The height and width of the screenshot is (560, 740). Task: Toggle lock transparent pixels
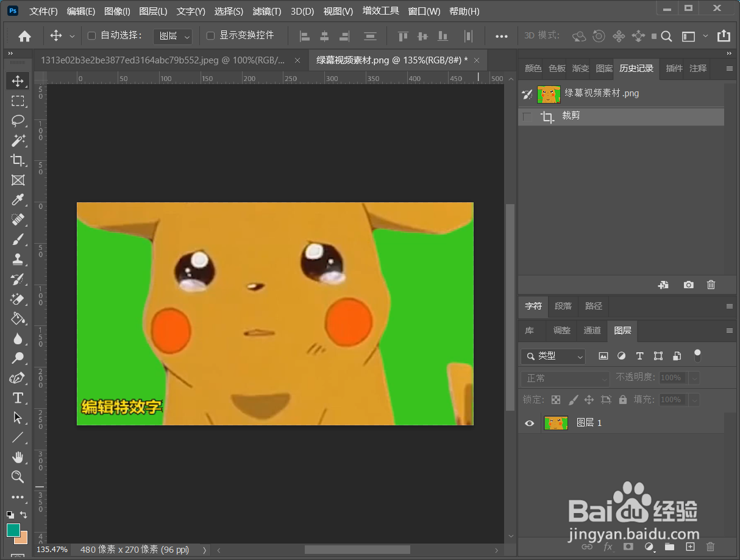[x=556, y=400]
